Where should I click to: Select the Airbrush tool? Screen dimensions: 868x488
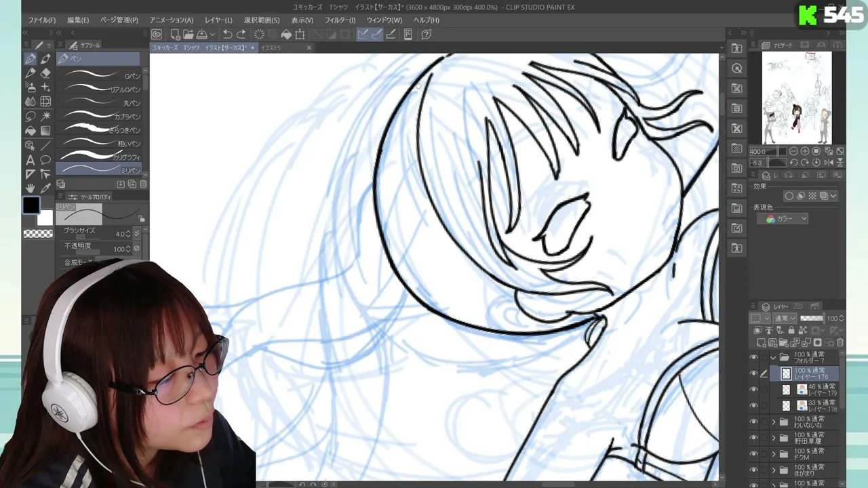point(31,87)
